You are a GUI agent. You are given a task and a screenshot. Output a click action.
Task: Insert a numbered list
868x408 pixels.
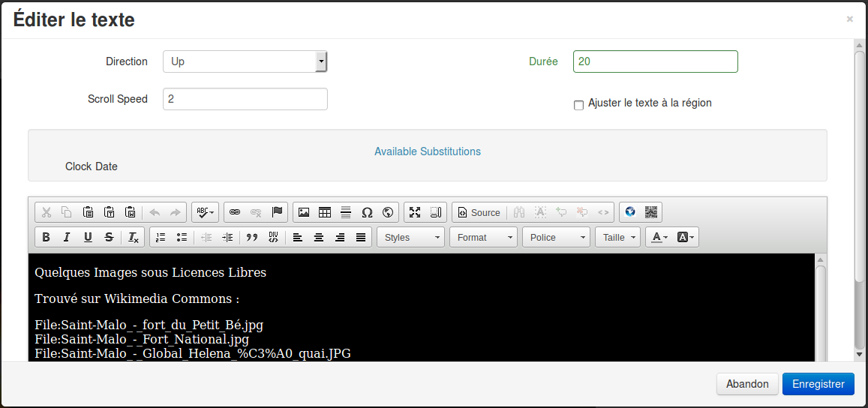[160, 238]
